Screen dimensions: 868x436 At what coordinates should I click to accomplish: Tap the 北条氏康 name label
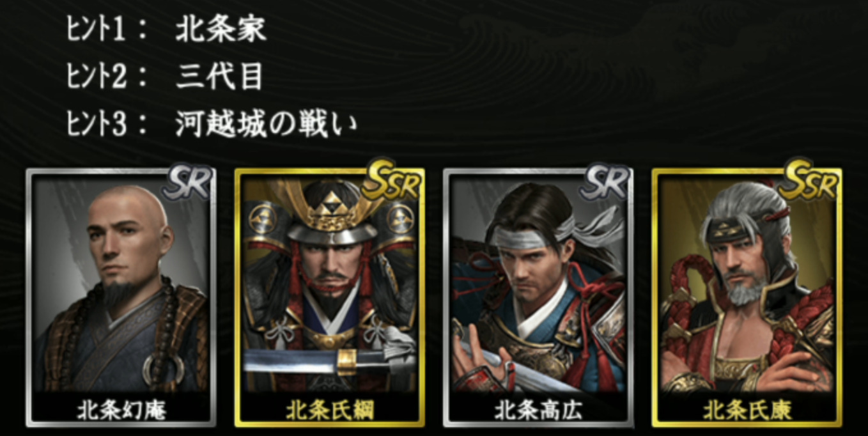747,410
